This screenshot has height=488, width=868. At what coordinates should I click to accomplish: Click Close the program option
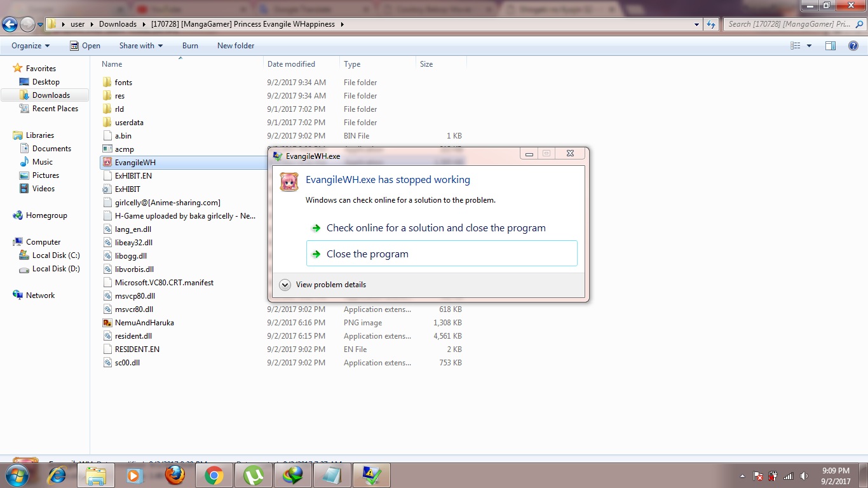(x=367, y=254)
